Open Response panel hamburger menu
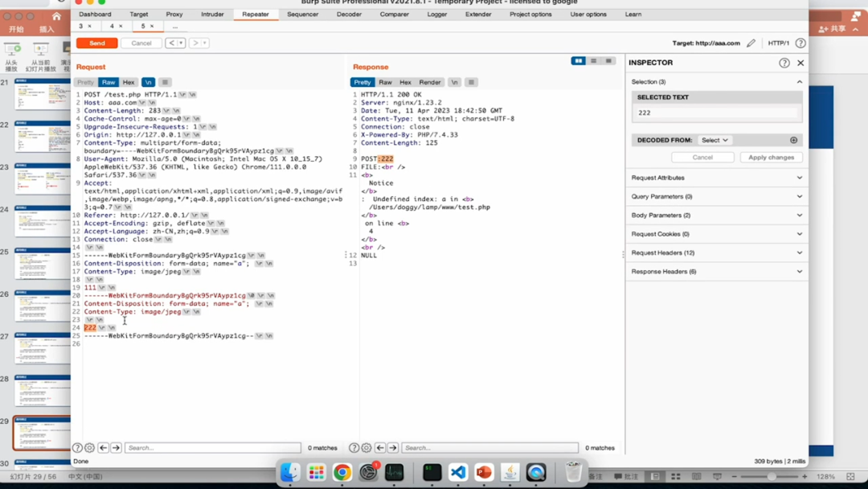Viewport: 868px width, 489px height. pyautogui.click(x=471, y=82)
